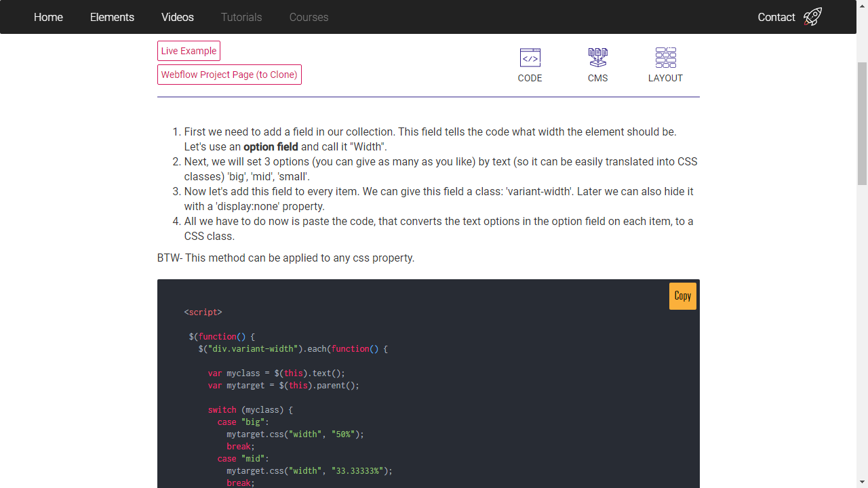Click the "33.33333%" width code line

(310, 471)
